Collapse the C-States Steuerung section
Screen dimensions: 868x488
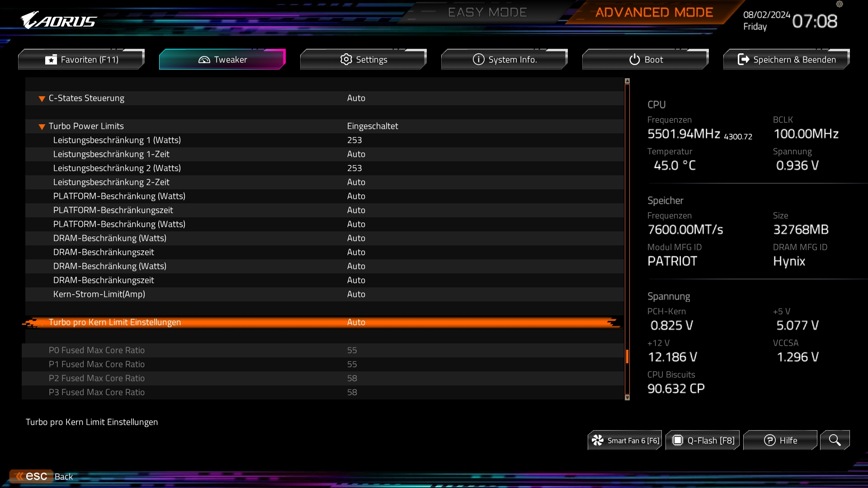[42, 99]
